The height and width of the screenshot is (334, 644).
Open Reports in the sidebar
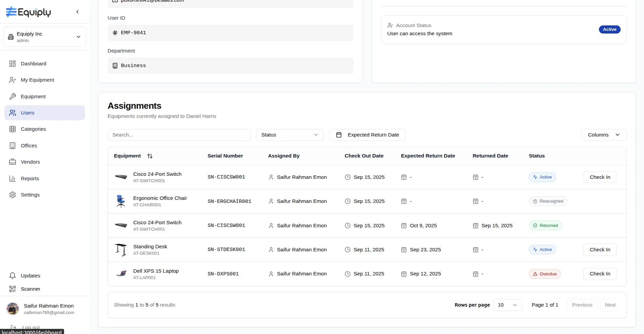(30, 179)
